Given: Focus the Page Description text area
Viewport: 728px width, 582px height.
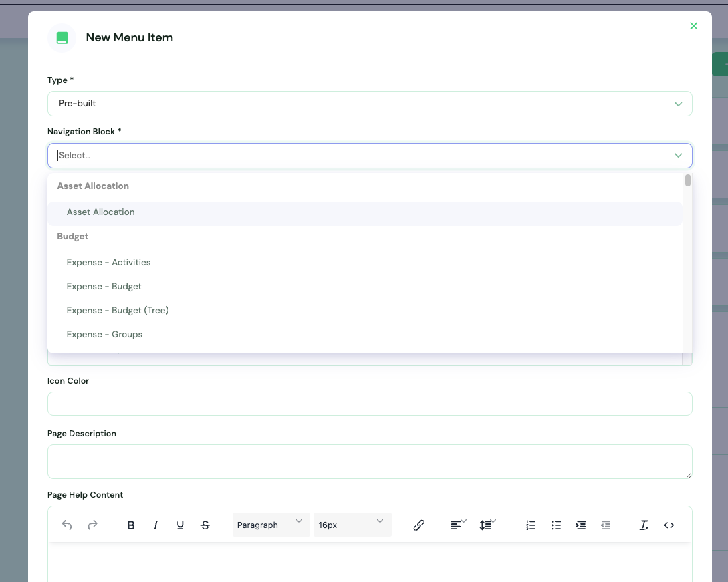Looking at the screenshot, I should coord(370,462).
